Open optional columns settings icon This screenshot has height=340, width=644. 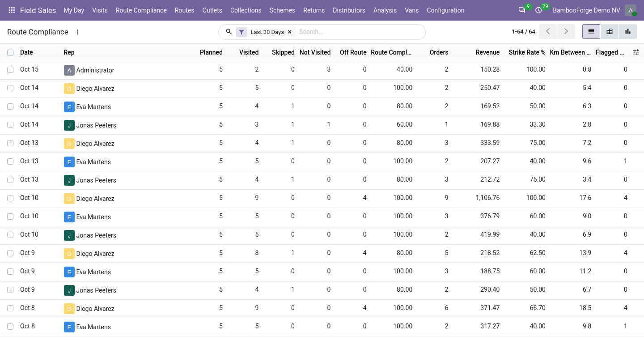coord(636,52)
